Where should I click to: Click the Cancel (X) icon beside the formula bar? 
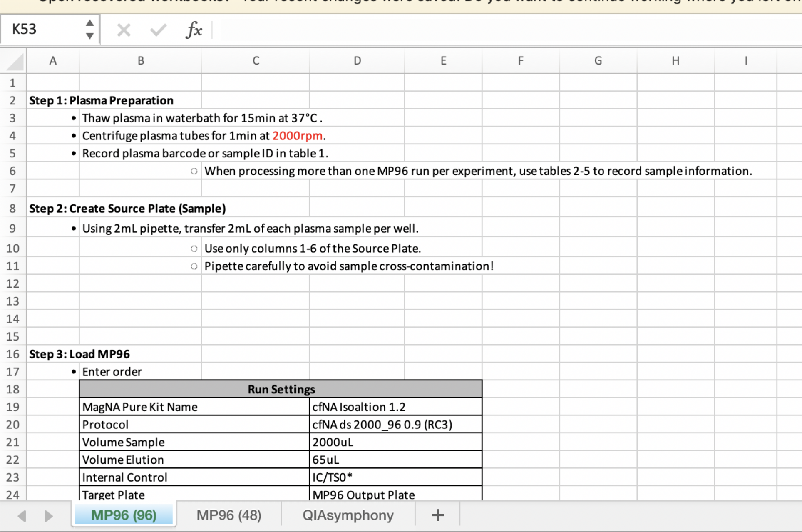(x=123, y=30)
